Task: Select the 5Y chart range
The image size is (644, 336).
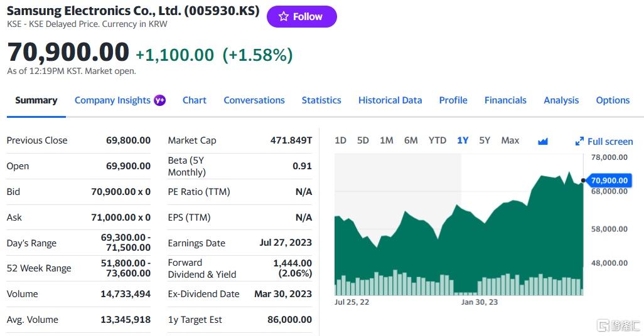Action: (485, 140)
